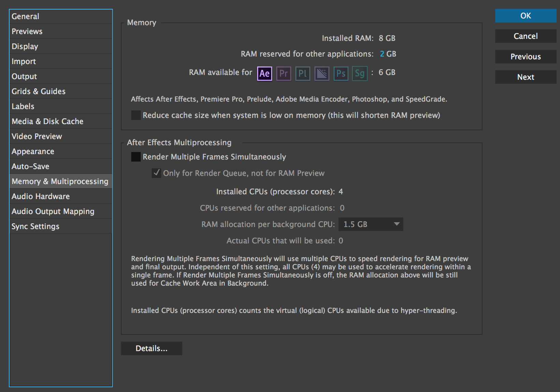Switch to Previews preferences
The image size is (560, 392).
click(x=61, y=31)
